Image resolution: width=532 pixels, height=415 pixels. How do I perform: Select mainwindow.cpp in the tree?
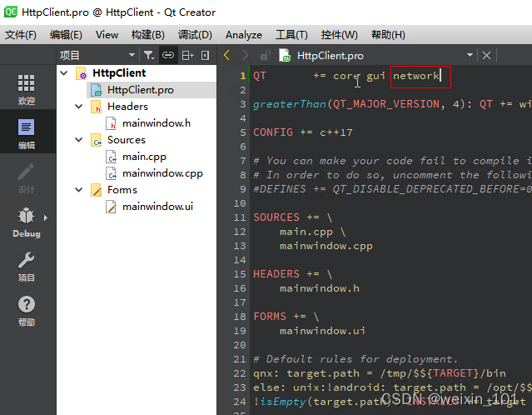(162, 173)
